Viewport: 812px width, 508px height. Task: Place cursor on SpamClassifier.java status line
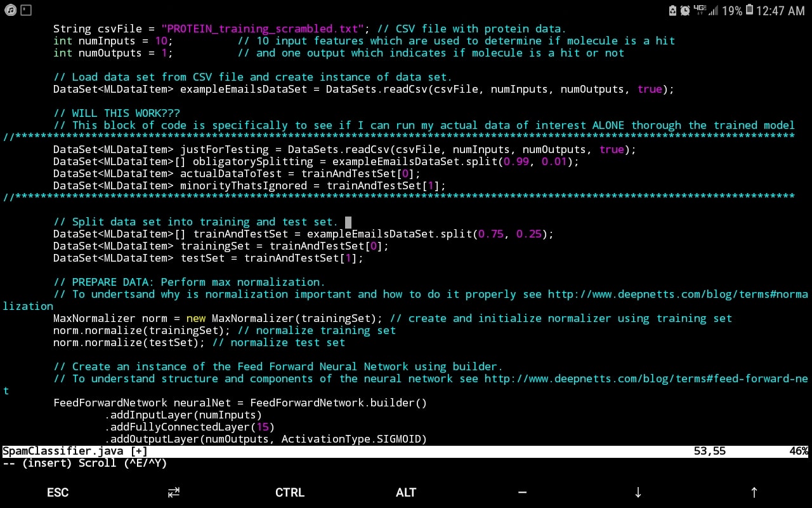click(x=75, y=451)
